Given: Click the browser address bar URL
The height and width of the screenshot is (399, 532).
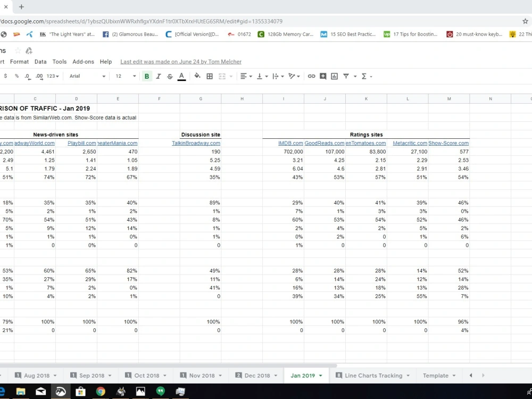Looking at the screenshot, I should pyautogui.click(x=142, y=21).
